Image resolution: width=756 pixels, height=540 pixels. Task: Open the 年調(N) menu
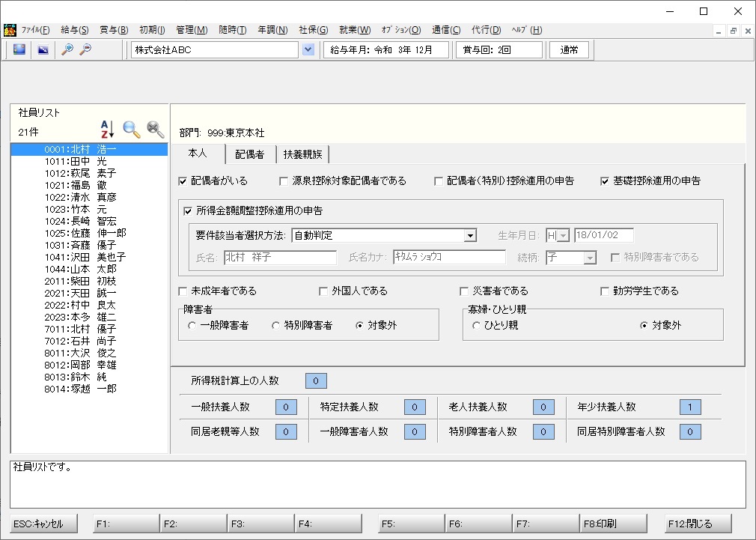click(x=272, y=30)
